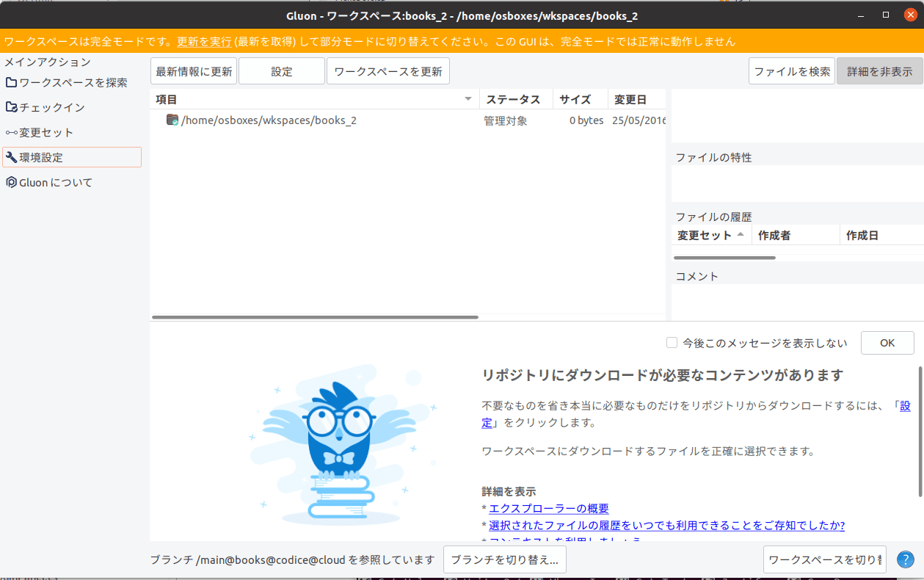The image size is (924, 580).
Task: Open the 選択されたファイルの履歴 link
Action: [666, 525]
